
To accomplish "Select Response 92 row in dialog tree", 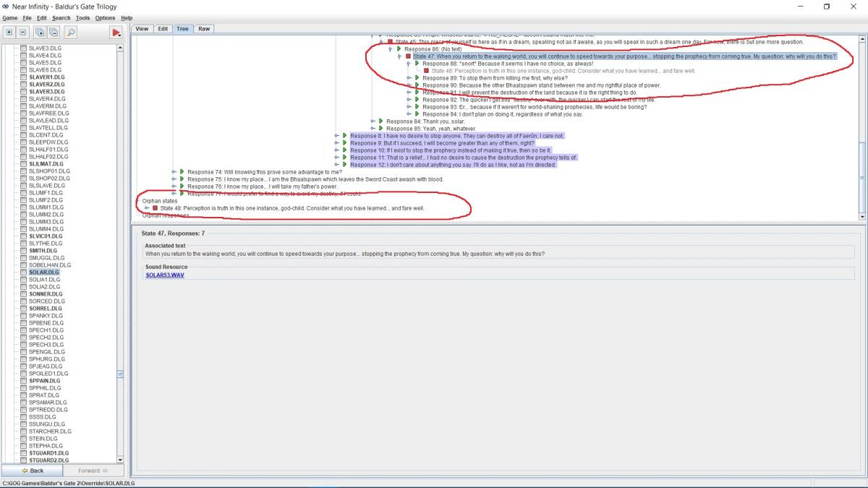I will point(539,100).
